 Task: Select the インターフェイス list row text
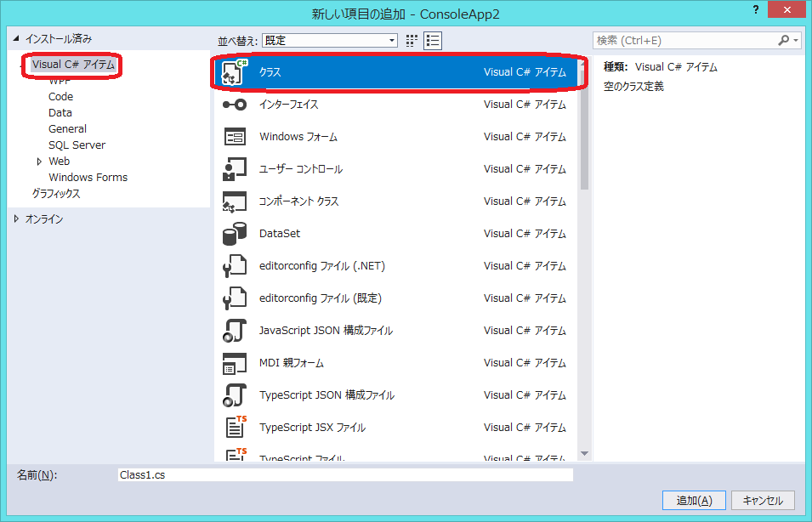point(289,105)
